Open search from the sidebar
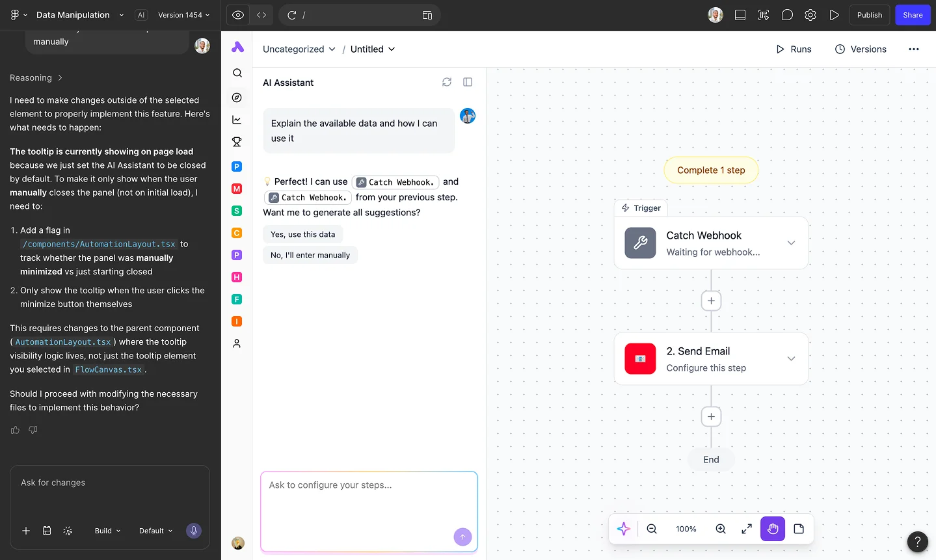This screenshot has width=936, height=560. coord(237,73)
